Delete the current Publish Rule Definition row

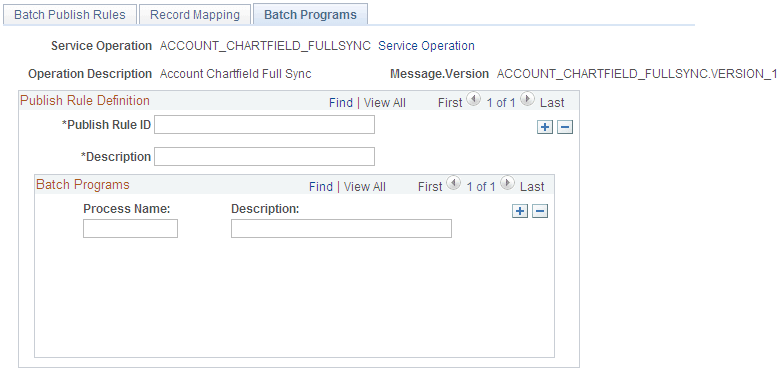click(x=565, y=127)
